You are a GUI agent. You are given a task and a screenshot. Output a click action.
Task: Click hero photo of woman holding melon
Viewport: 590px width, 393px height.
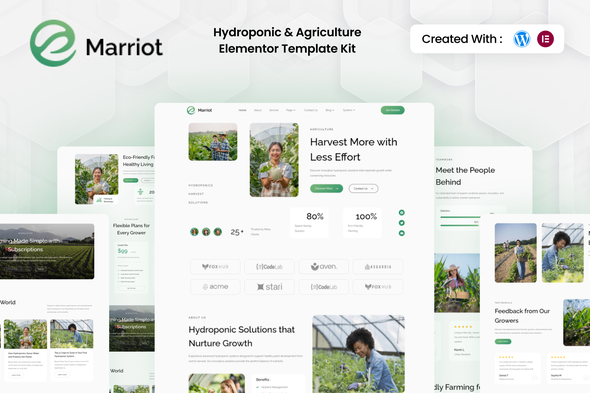274,160
